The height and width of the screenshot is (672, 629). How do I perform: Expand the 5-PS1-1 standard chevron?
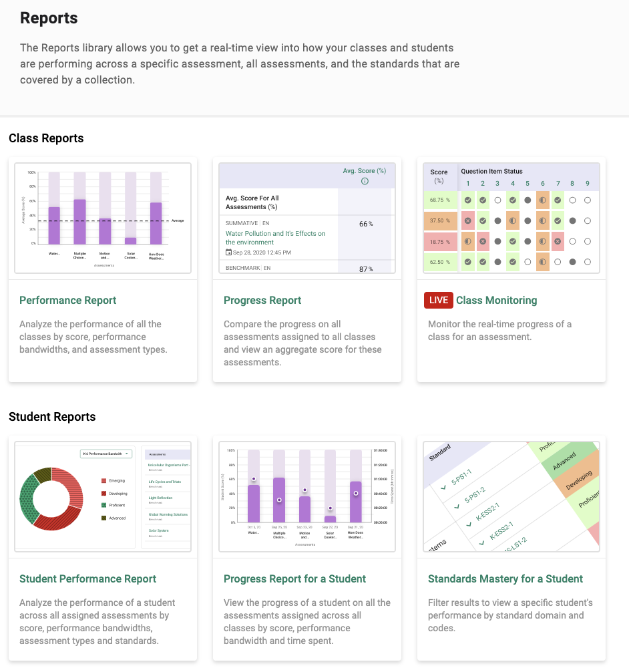coord(443,487)
